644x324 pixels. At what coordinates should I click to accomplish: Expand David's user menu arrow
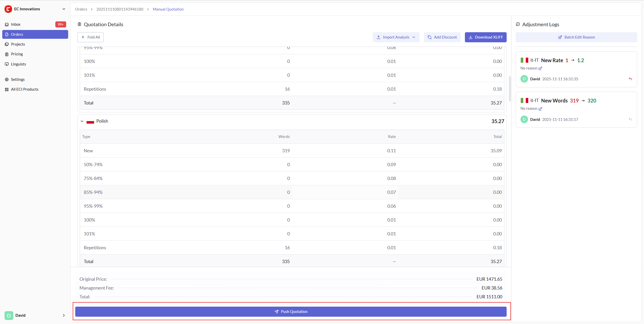(64, 315)
